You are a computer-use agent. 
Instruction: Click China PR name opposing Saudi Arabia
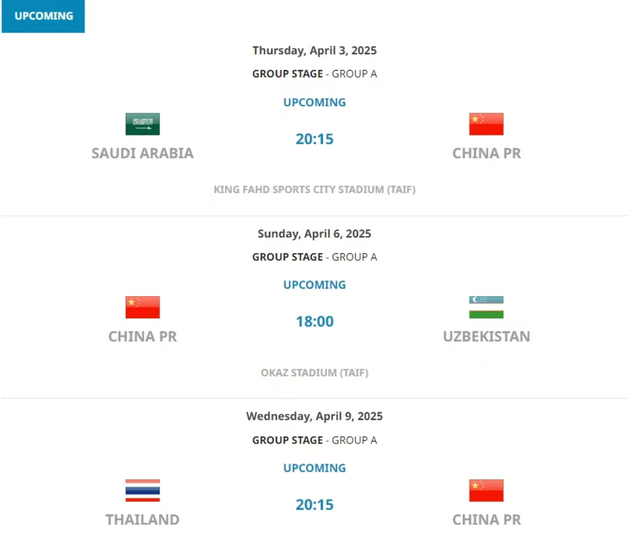(486, 154)
